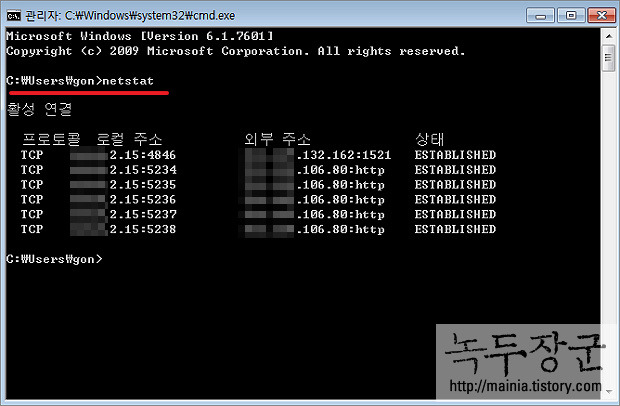Click local address ending 2.15:4846
Image resolution: width=620 pixels, height=406 pixels.
(x=123, y=155)
